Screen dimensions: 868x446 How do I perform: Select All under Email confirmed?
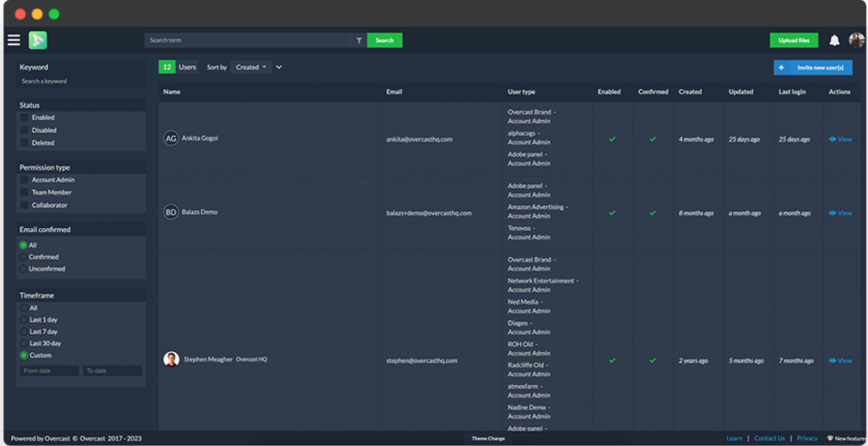coord(23,245)
